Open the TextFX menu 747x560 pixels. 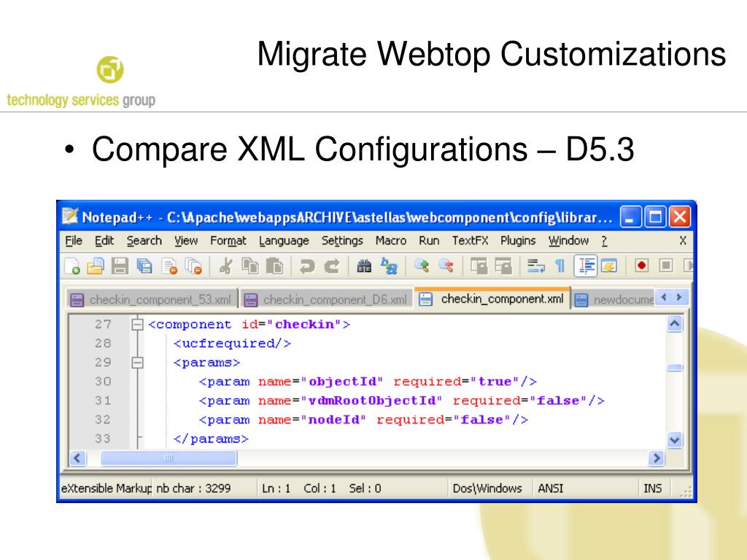(471, 241)
